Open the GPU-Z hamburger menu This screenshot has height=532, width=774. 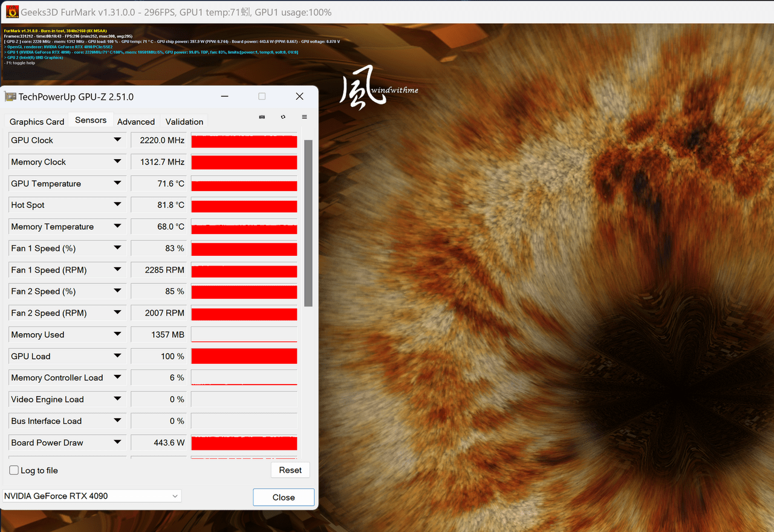coord(304,117)
